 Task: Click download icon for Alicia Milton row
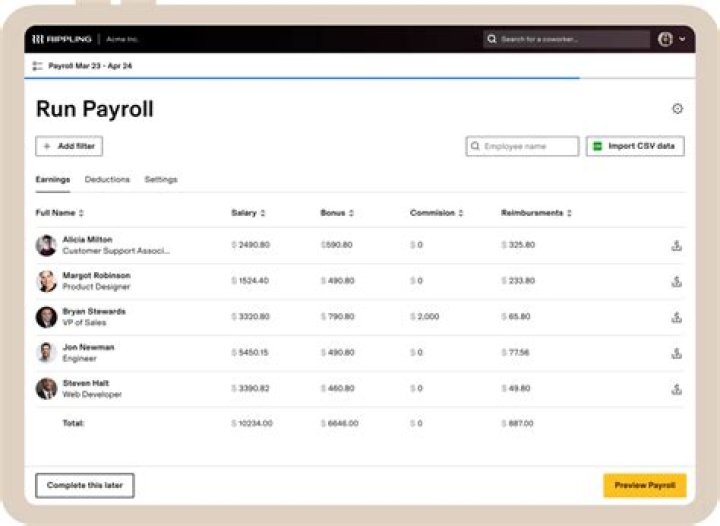[676, 246]
